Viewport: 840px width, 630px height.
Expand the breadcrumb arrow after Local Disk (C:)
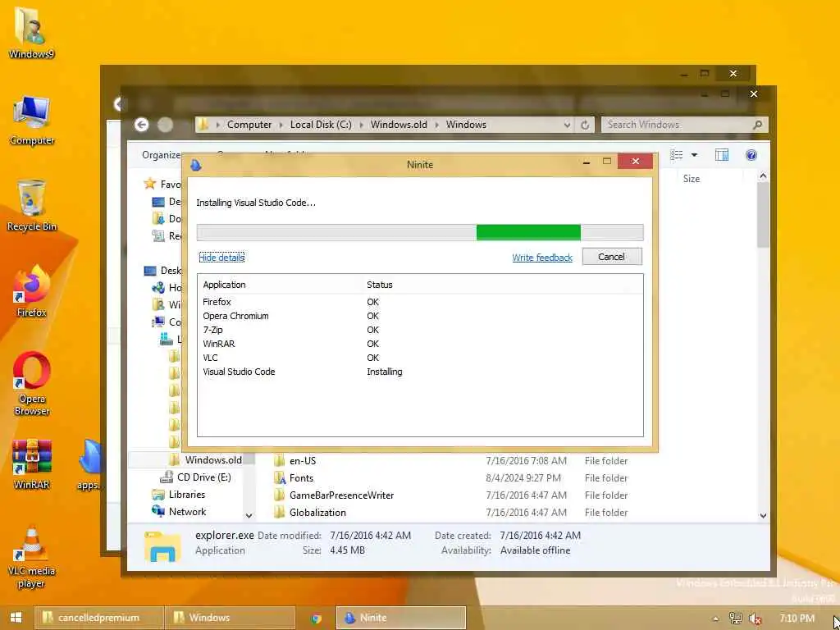pos(361,125)
